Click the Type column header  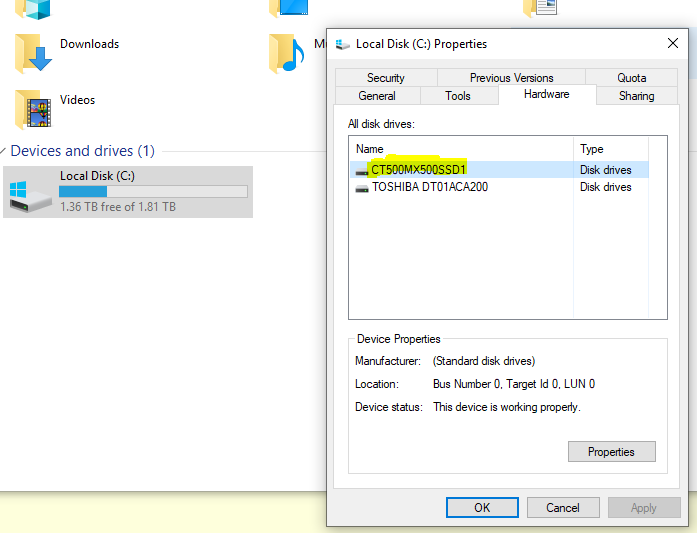[611, 149]
